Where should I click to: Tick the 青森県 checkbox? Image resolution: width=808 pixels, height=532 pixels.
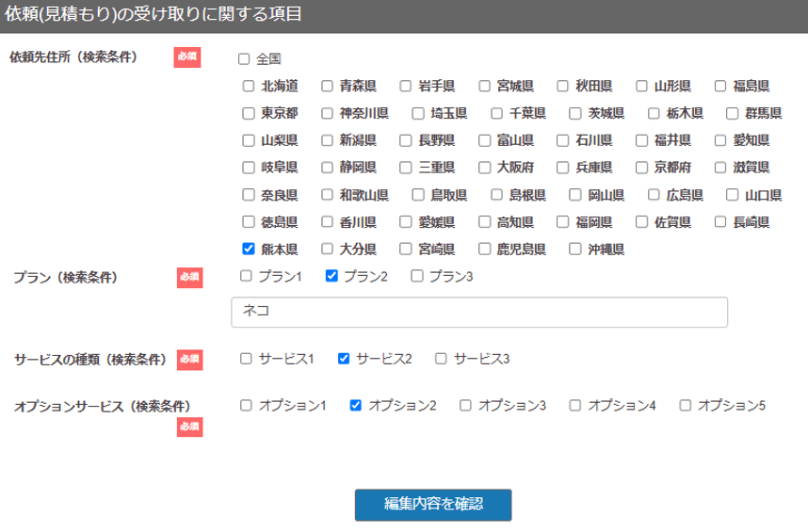click(327, 86)
